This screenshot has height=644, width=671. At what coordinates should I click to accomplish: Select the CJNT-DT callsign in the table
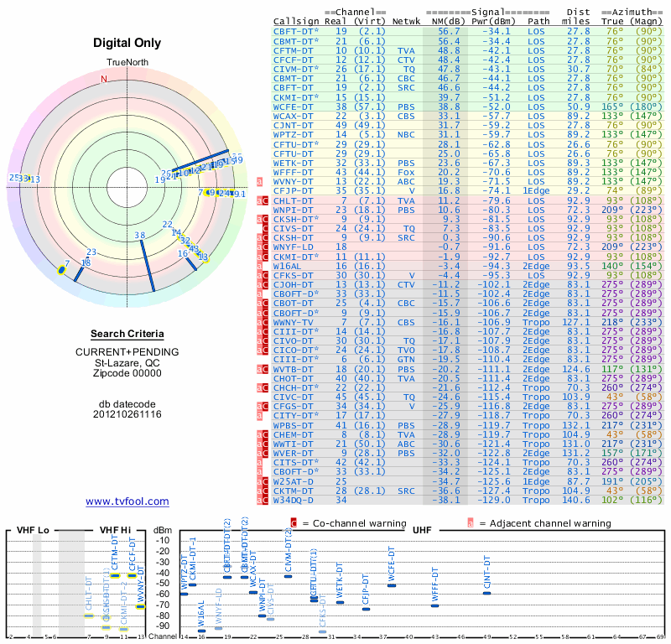pyautogui.click(x=294, y=126)
